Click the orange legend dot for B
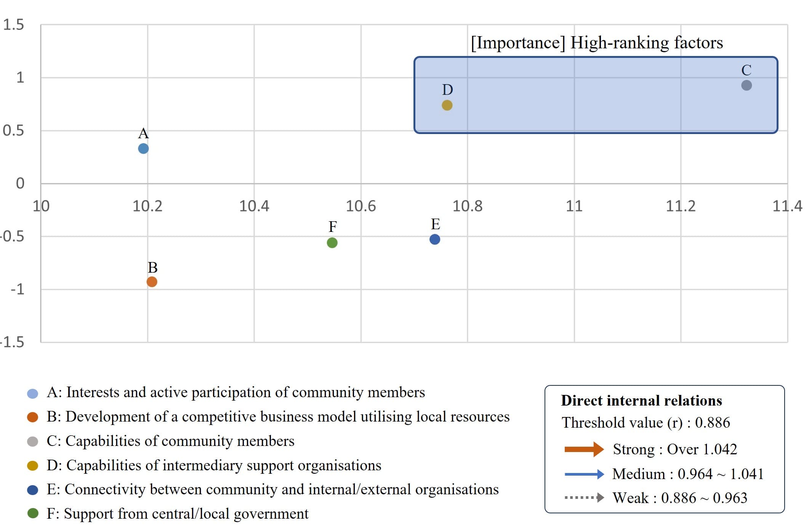 click(x=33, y=417)
